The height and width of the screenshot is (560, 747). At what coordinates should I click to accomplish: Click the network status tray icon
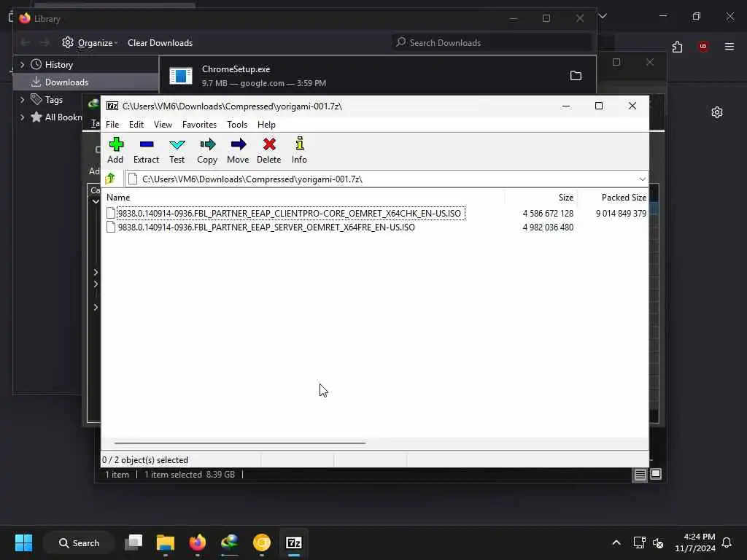(x=639, y=542)
